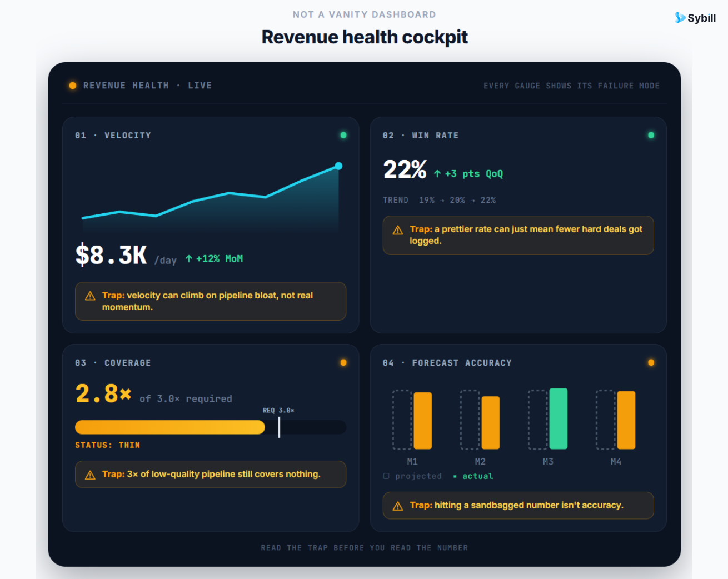Click the Sybill logo
Screen dimensions: 728x579
click(695, 18)
